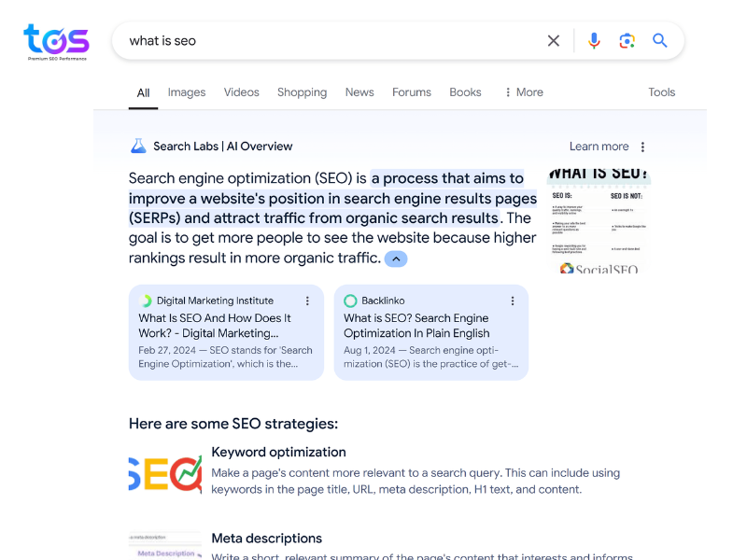This screenshot has width=747, height=560.
Task: Open Backlinko What is SEO result
Action: click(x=416, y=326)
